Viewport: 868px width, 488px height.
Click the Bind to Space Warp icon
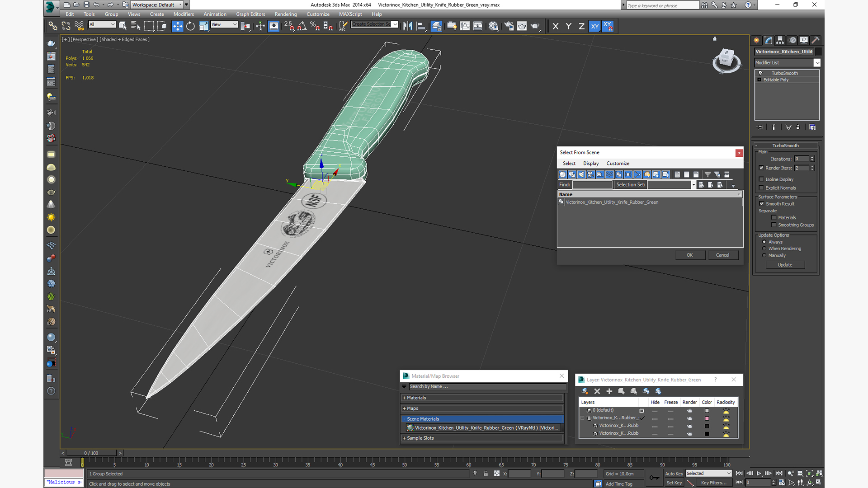79,26
